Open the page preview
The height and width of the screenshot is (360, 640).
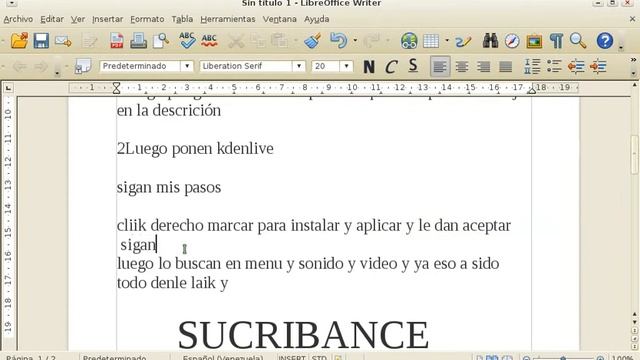point(161,41)
